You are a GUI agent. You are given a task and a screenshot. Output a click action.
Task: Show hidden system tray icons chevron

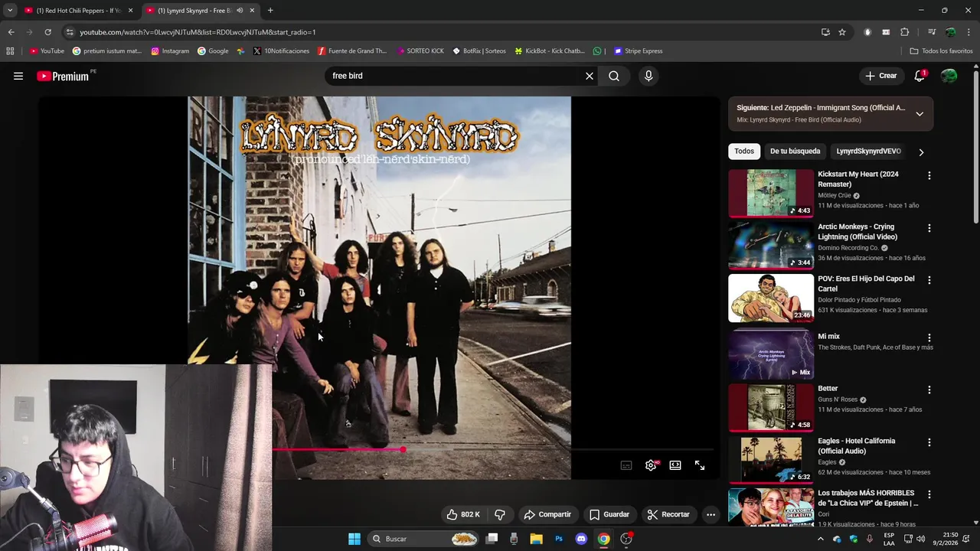point(821,539)
